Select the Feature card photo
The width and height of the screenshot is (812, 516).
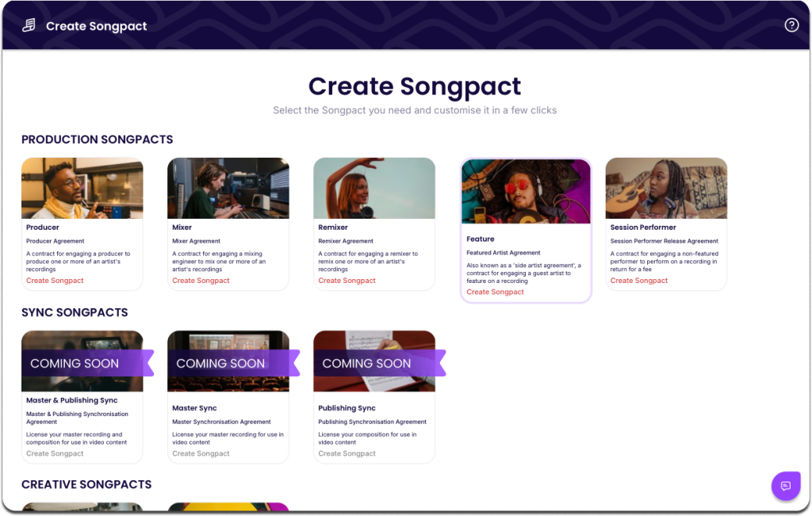coord(527,192)
